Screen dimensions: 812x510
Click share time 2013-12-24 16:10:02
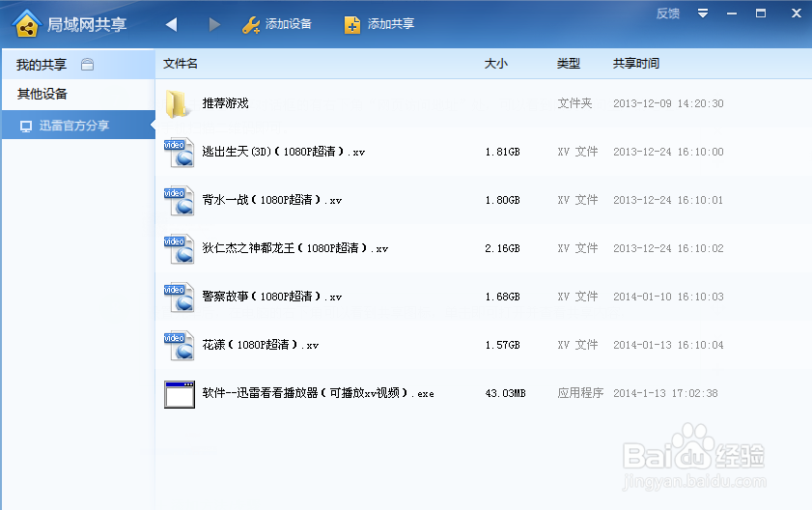click(x=668, y=248)
